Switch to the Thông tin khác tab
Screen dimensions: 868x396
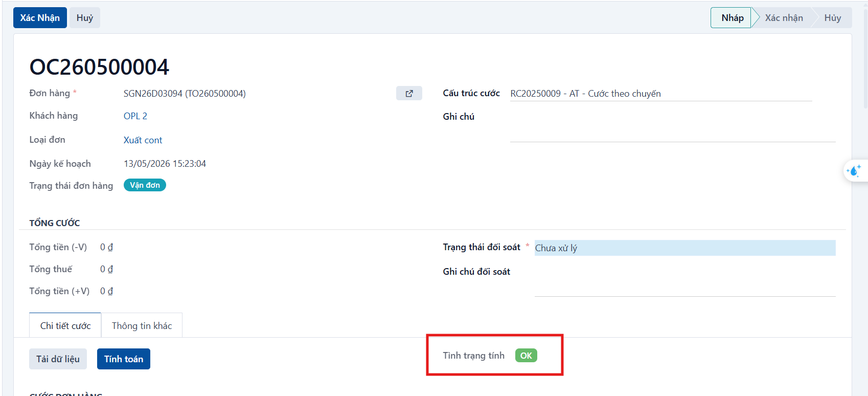pyautogui.click(x=142, y=326)
